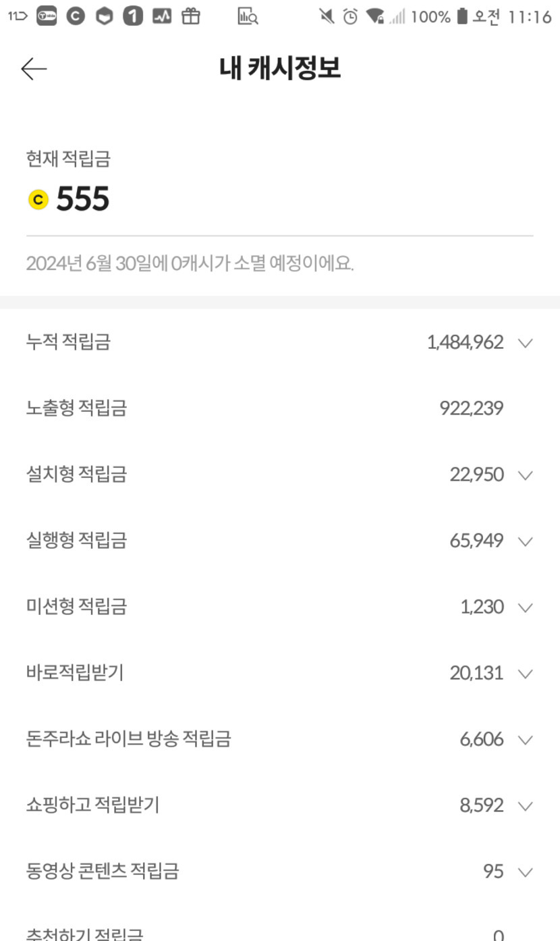The image size is (560, 941).
Task: Tap the battery status icon
Action: tap(461, 17)
